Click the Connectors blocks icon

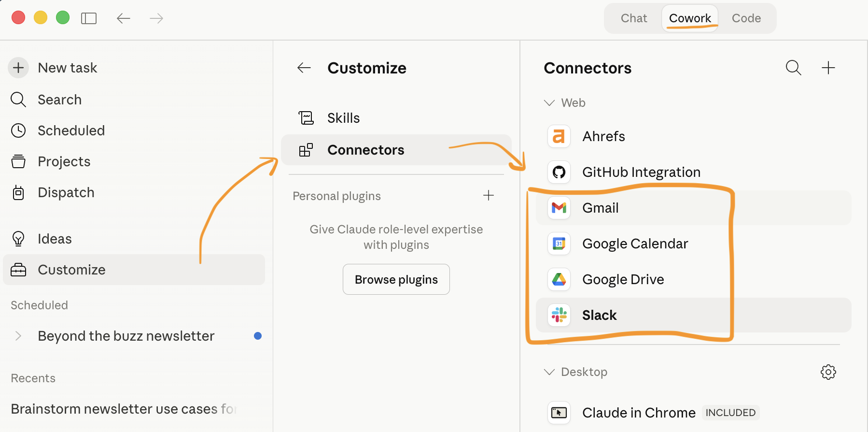click(x=306, y=150)
